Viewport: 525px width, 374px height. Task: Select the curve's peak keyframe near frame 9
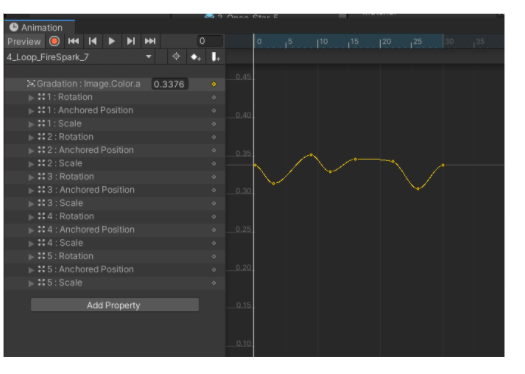coord(311,155)
